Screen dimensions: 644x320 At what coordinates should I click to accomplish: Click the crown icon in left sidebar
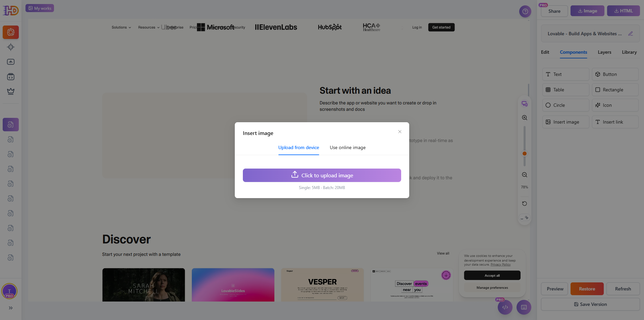(11, 91)
